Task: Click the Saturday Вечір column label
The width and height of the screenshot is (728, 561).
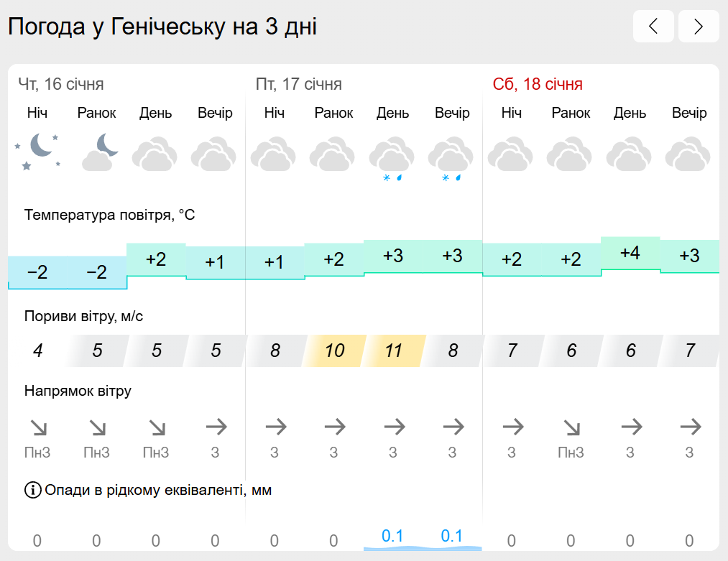Action: tap(689, 113)
